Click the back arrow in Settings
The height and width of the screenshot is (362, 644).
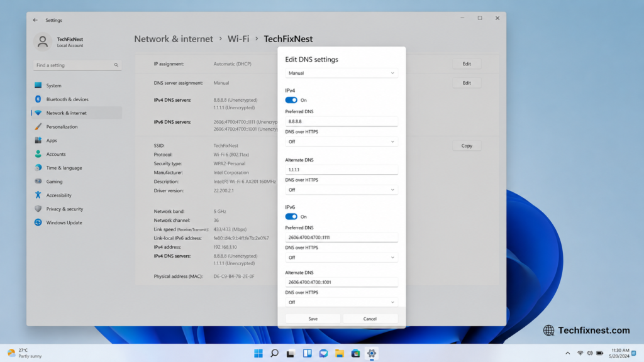[x=35, y=20]
